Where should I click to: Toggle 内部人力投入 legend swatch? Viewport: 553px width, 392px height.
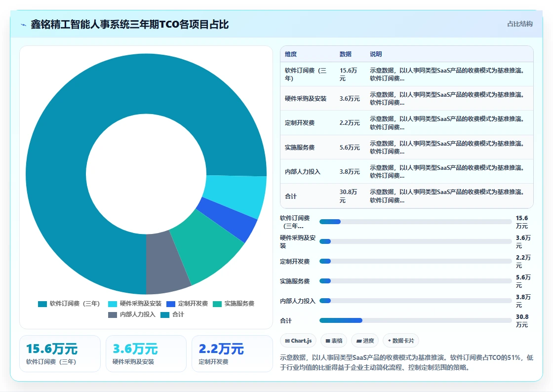tap(113, 315)
